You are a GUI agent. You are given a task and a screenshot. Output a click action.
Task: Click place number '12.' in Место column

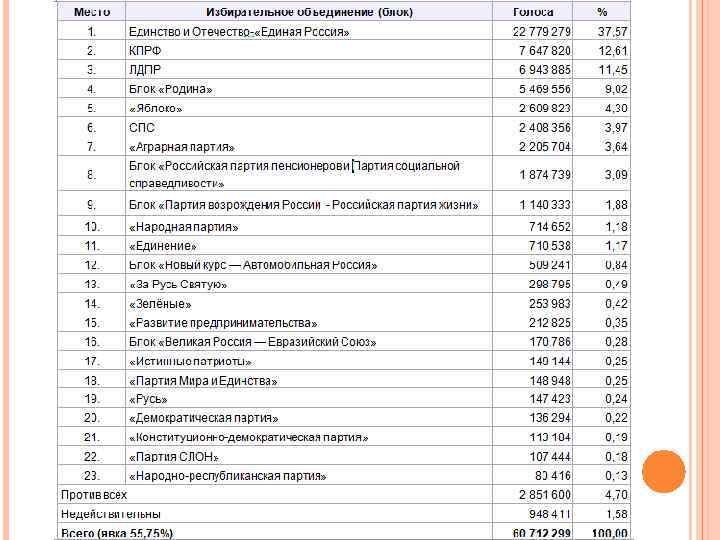click(x=92, y=265)
